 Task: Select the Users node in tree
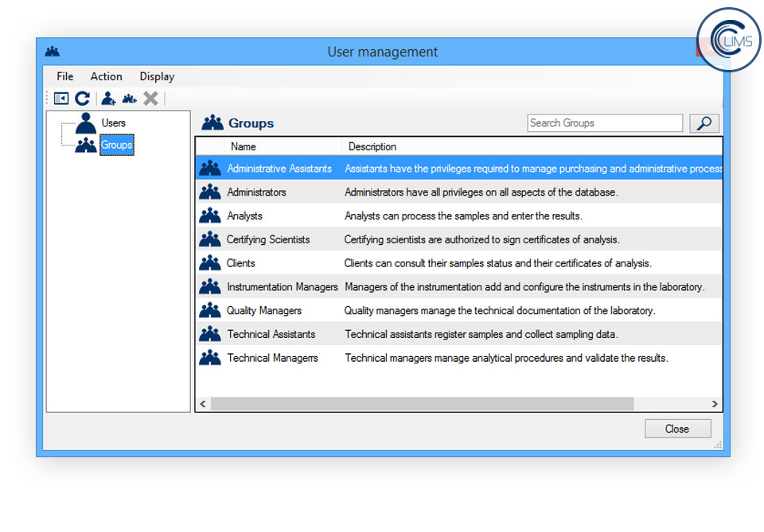point(113,123)
